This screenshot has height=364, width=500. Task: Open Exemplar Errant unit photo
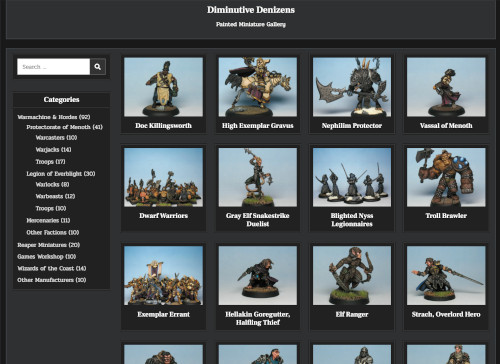click(x=163, y=275)
